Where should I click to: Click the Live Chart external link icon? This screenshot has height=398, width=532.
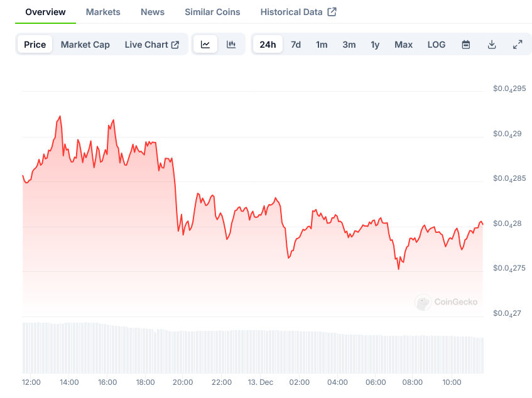[x=175, y=45]
